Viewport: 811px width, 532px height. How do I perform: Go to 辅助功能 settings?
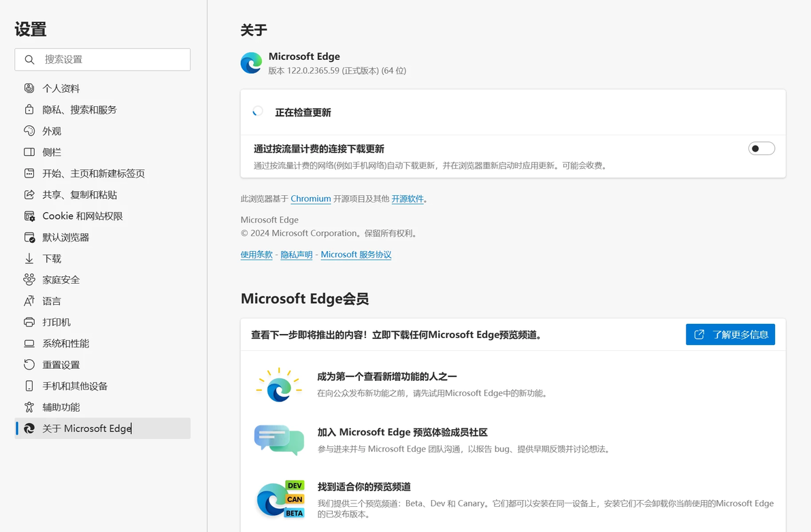tap(103, 407)
